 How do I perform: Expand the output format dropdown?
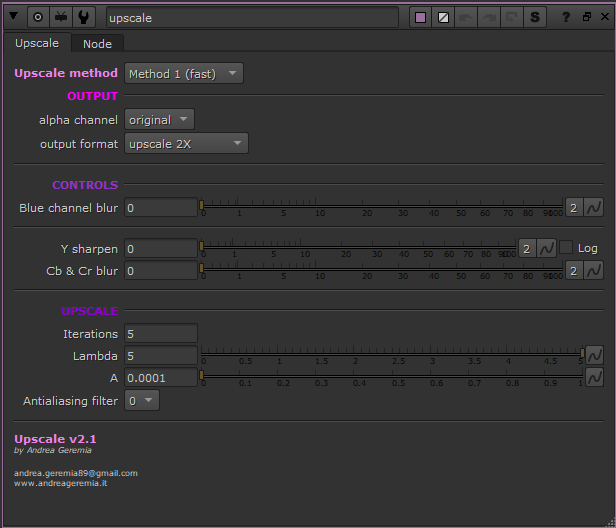click(x=186, y=144)
